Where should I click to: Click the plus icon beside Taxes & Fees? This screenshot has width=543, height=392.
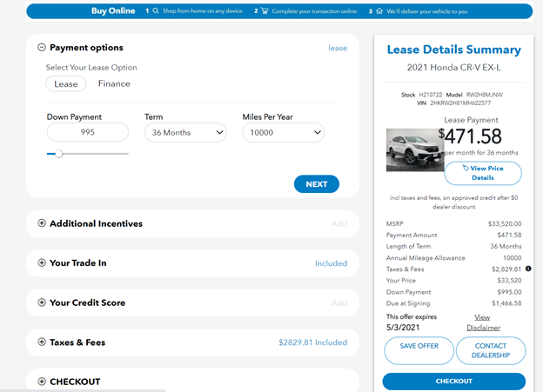[x=42, y=342]
